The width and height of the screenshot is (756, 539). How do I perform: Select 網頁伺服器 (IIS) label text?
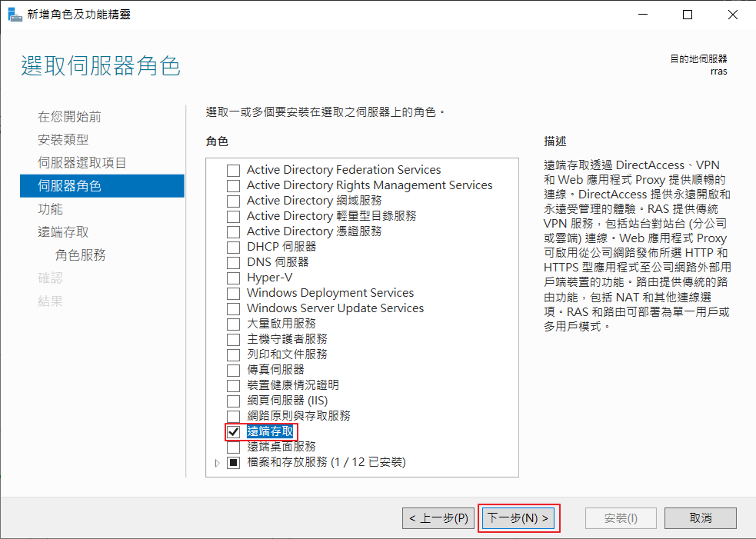pos(288,401)
